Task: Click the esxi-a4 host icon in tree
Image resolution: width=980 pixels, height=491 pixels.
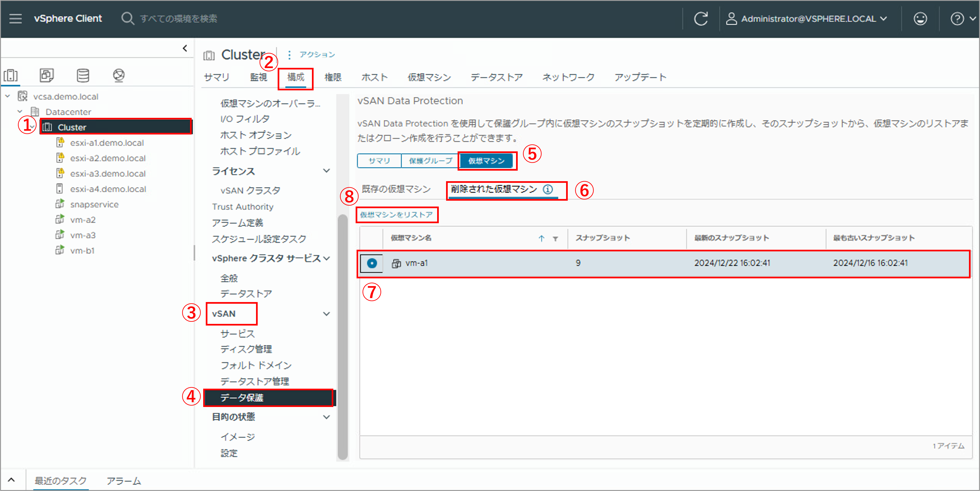Action: pos(60,188)
